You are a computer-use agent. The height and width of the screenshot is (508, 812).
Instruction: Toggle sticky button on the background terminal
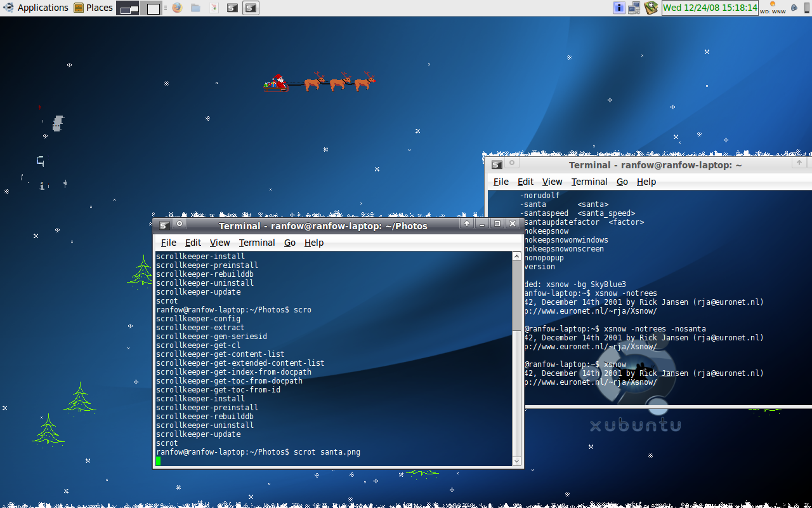point(512,163)
